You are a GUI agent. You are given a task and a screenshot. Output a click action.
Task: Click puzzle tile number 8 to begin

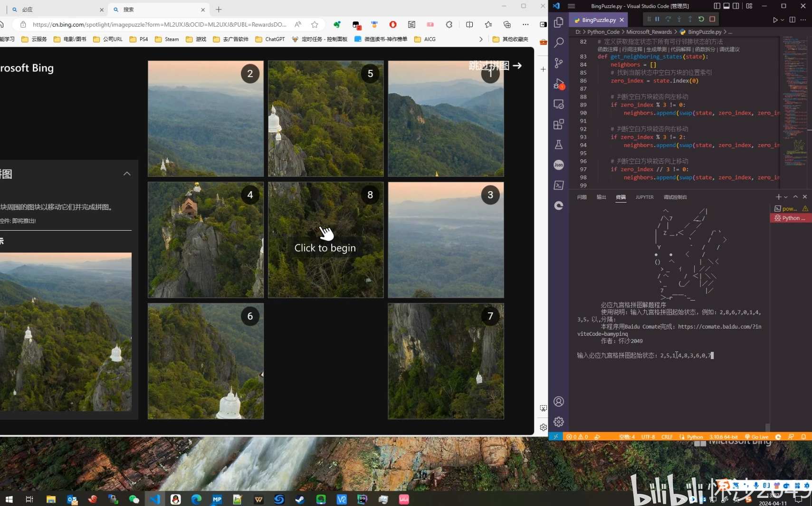[325, 240]
